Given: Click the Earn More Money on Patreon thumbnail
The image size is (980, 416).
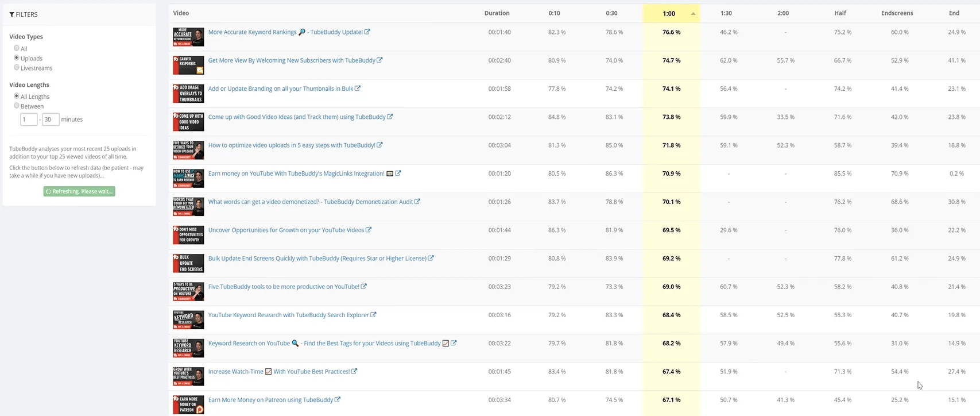Looking at the screenshot, I should pos(188,405).
